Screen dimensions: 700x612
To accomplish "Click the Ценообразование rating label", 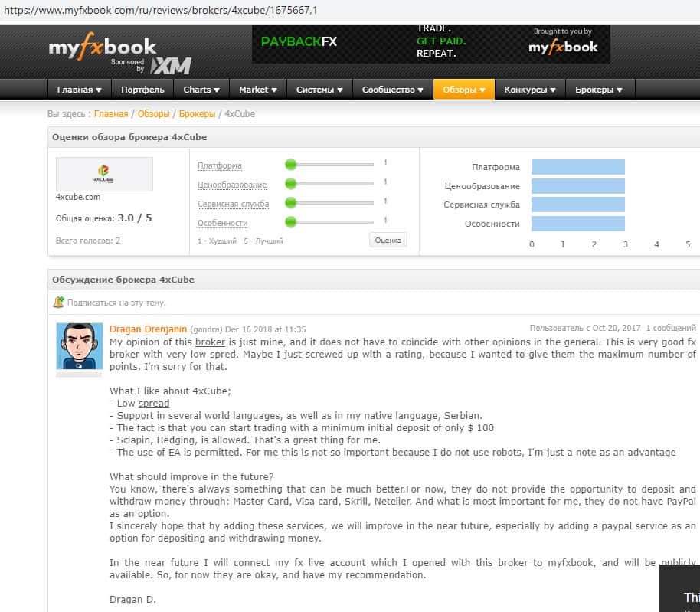I will (x=232, y=185).
